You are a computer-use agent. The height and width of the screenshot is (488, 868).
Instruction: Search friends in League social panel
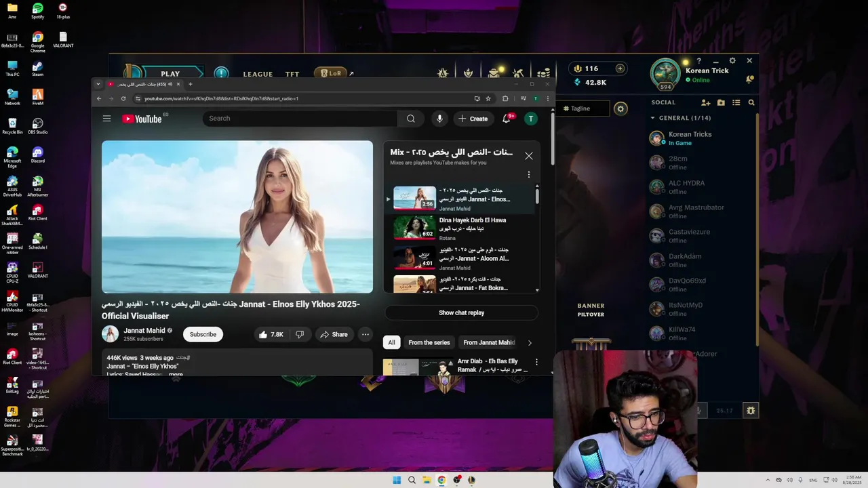pos(751,102)
